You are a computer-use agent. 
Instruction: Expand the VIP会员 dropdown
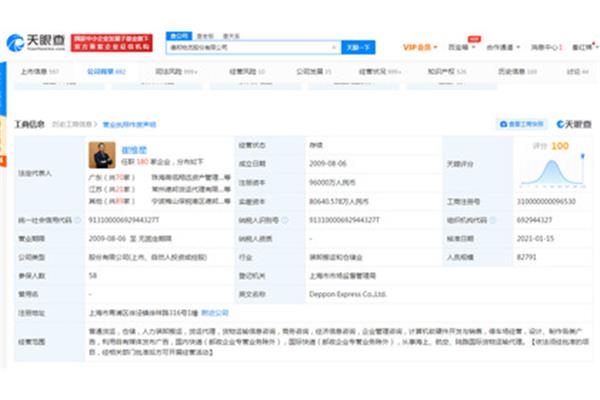pos(420,47)
